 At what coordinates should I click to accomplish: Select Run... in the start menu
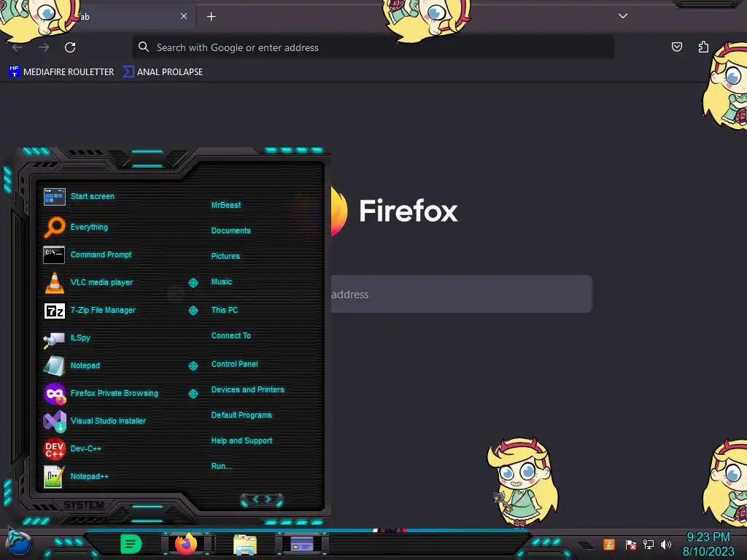221,466
